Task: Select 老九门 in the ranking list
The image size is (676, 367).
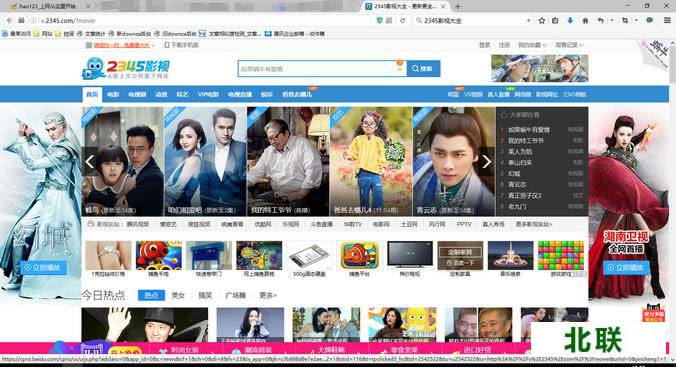Action: point(517,207)
